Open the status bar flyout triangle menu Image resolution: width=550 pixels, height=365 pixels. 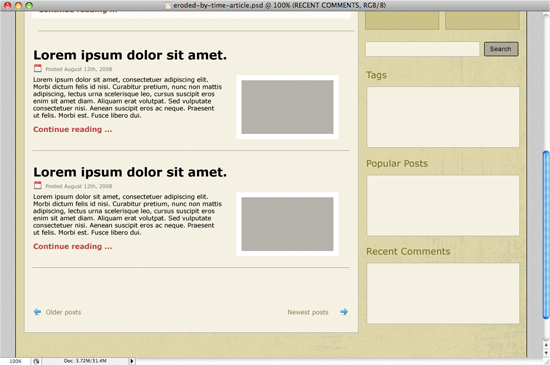[x=132, y=361]
